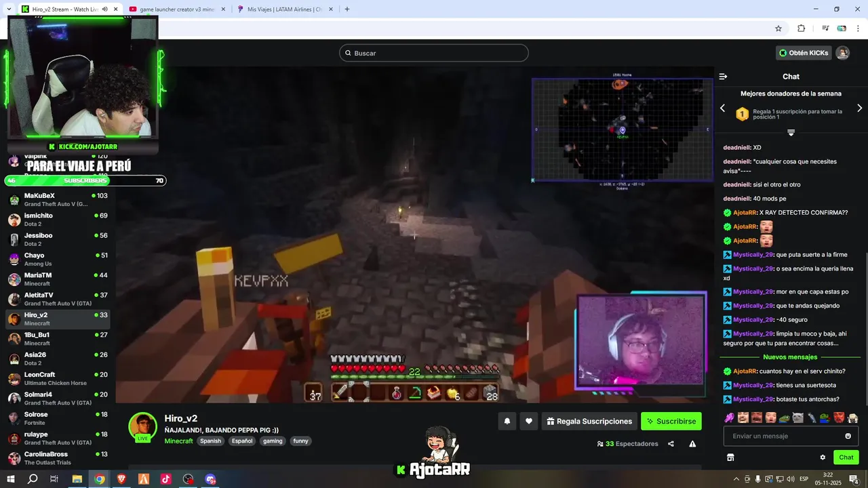The width and height of the screenshot is (868, 488).
Task: Open Jessiboo channel in sidebar
Action: point(58,239)
